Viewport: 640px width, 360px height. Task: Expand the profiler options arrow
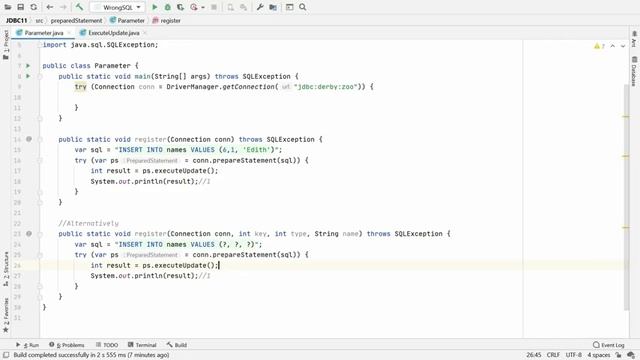[202, 7]
